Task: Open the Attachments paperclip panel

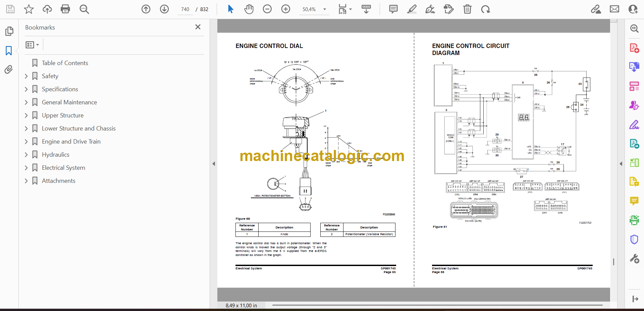Action: (x=9, y=69)
